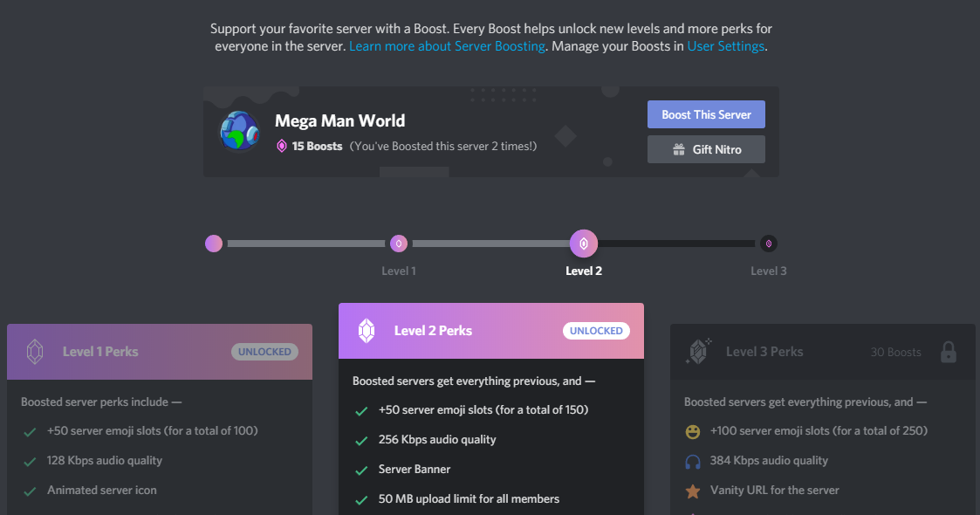980x515 pixels.
Task: Click the '50 MB upload limit for all members' text
Action: [x=469, y=498]
